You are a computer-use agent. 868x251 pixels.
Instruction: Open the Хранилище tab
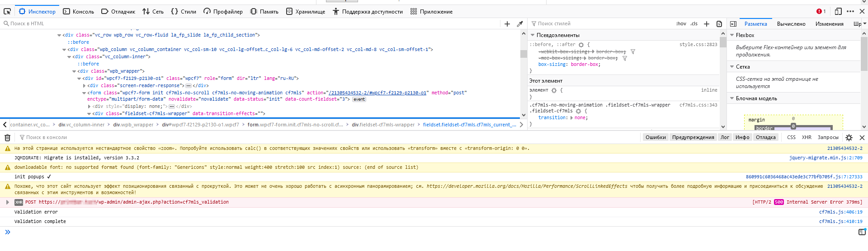pyautogui.click(x=306, y=12)
